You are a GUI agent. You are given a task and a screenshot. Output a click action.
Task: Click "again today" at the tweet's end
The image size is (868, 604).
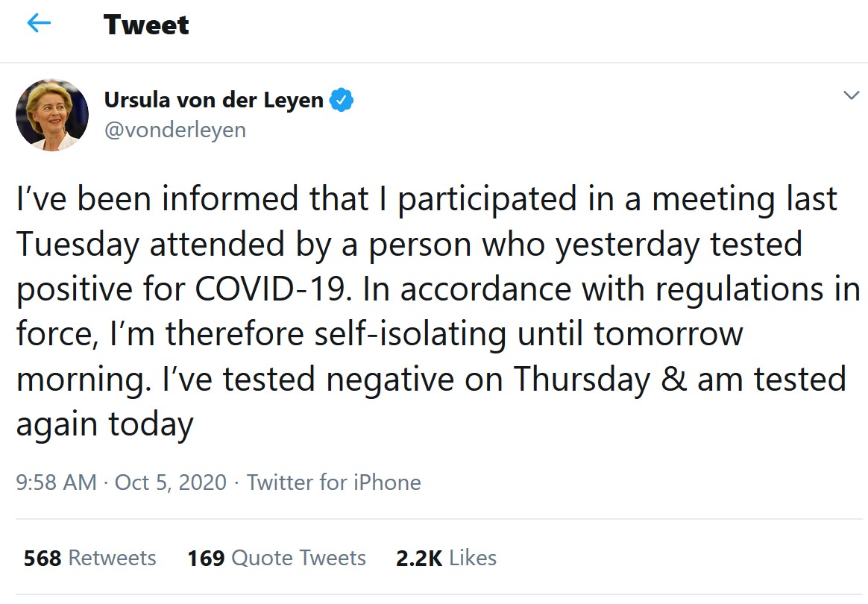tap(104, 424)
